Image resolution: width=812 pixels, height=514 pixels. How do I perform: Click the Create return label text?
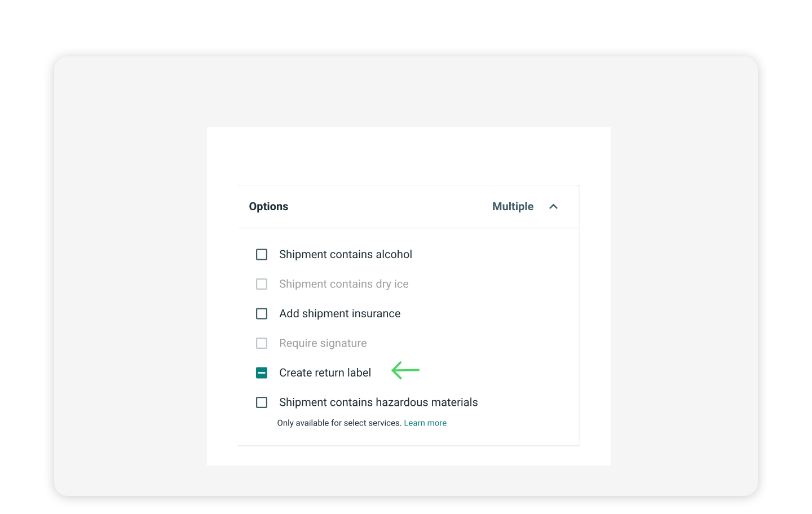pos(325,373)
